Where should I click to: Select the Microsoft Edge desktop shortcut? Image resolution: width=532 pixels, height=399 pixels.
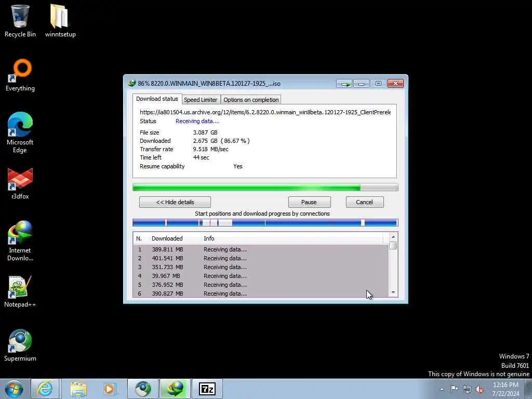20,132
